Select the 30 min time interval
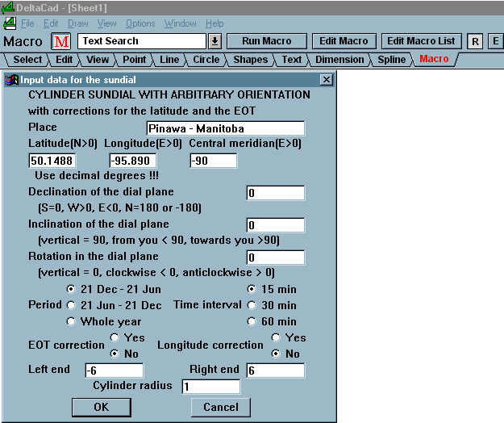The width and height of the screenshot is (504, 423). 252,306
